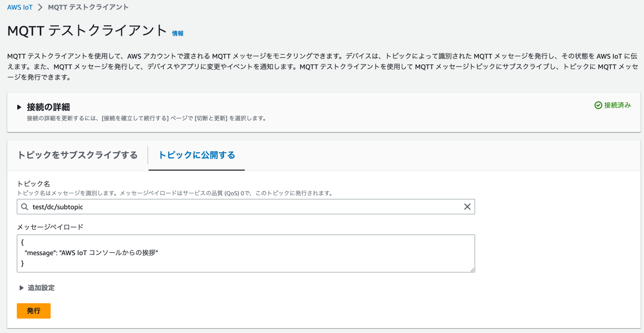Open the 情報 link beside the page title
This screenshot has height=333, width=644.
[177, 33]
